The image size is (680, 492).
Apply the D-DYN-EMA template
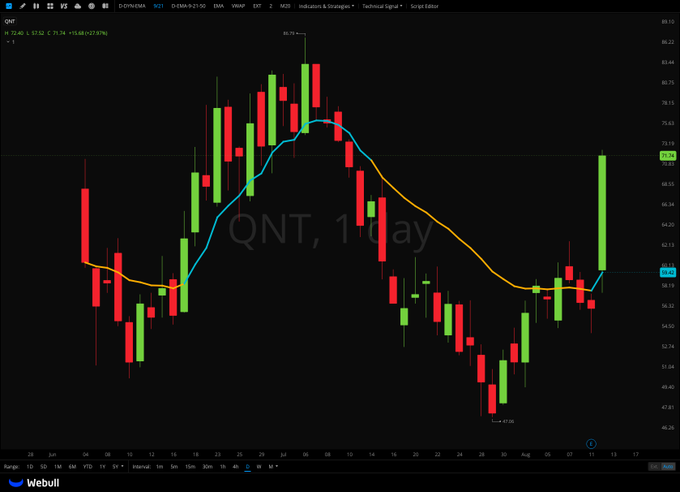pos(132,6)
